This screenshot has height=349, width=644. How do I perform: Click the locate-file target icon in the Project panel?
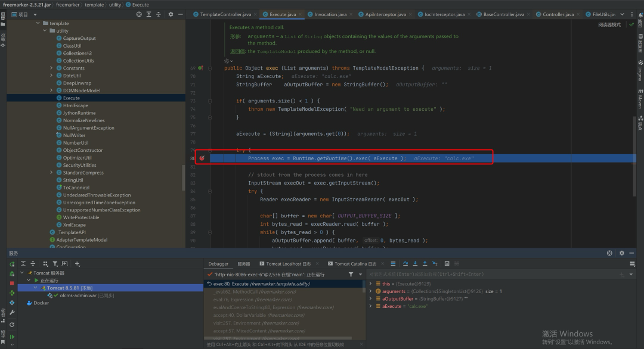pyautogui.click(x=139, y=14)
